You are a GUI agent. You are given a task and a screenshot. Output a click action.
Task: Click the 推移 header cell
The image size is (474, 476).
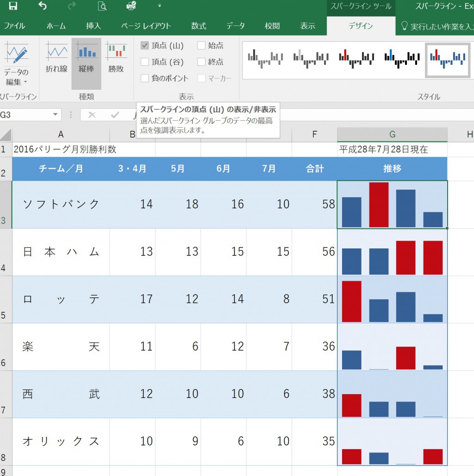[x=392, y=169]
